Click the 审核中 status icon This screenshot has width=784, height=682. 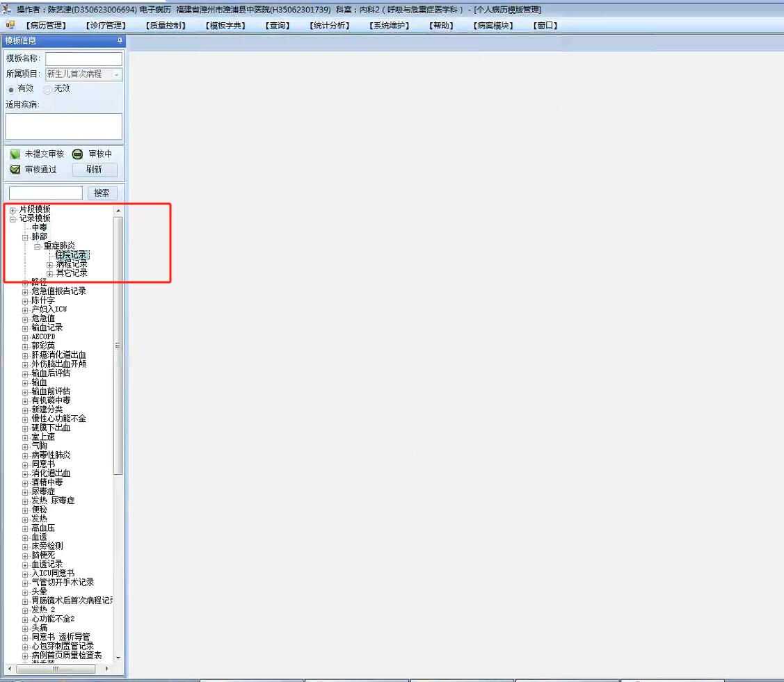click(x=77, y=154)
